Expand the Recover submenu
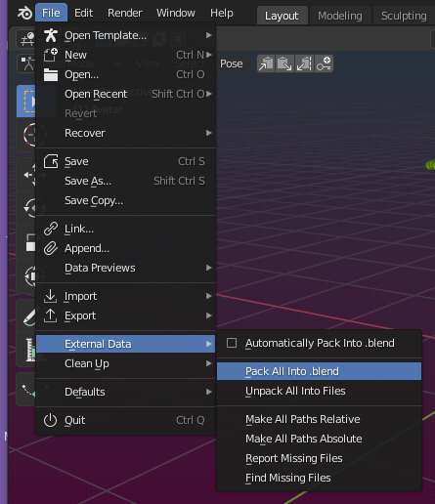The height and width of the screenshot is (504, 435). pyautogui.click(x=126, y=133)
